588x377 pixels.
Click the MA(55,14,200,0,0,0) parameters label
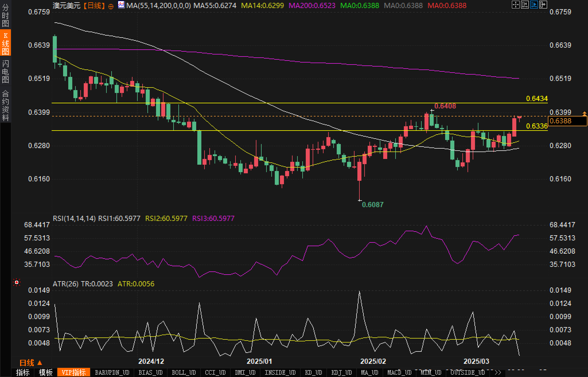click(159, 5)
